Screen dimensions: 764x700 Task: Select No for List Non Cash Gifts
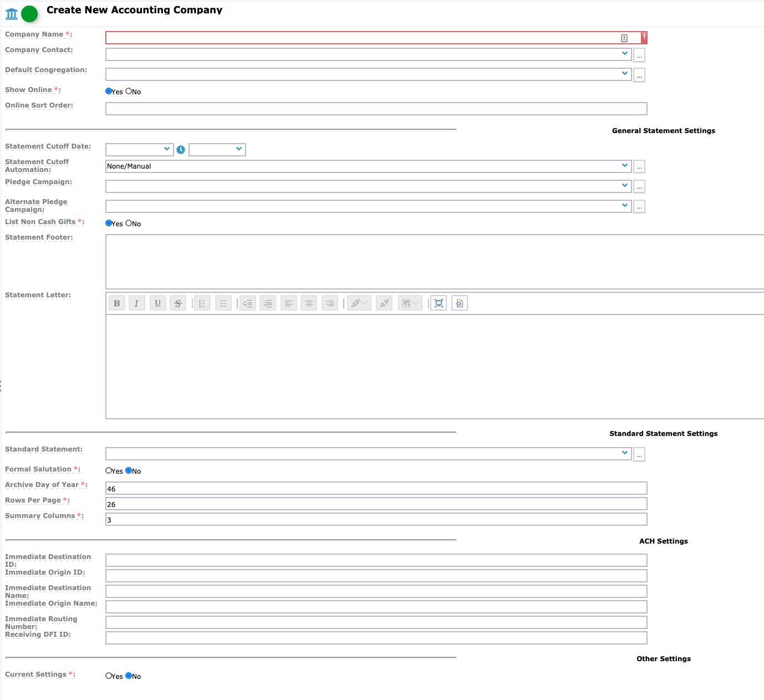point(129,224)
